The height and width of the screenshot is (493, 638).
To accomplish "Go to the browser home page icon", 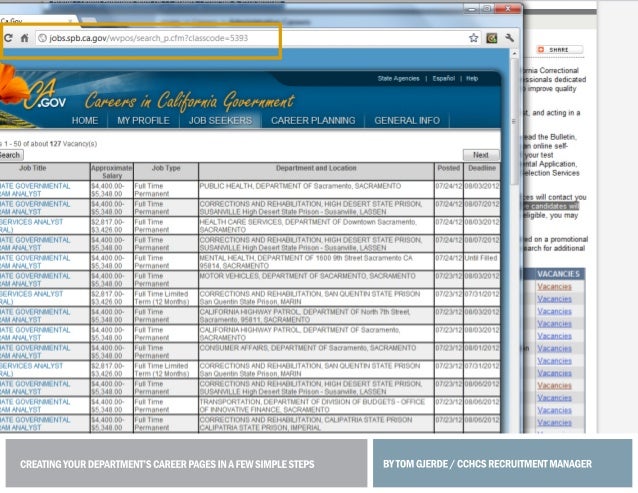I will coord(24,38).
